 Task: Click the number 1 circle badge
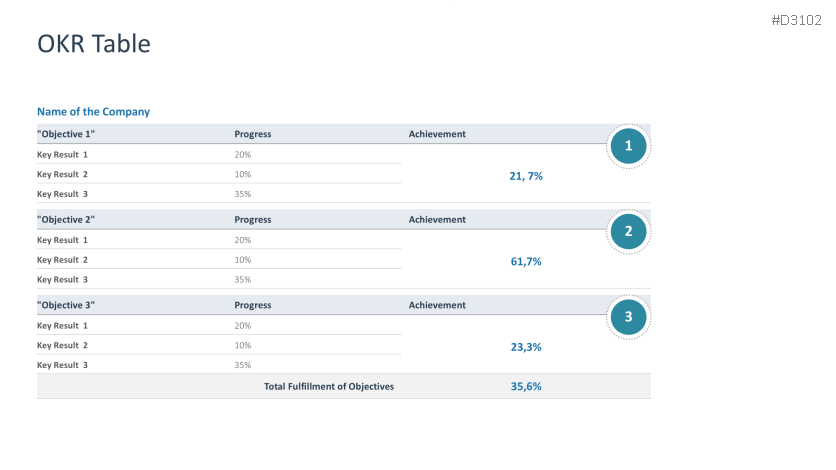click(628, 147)
